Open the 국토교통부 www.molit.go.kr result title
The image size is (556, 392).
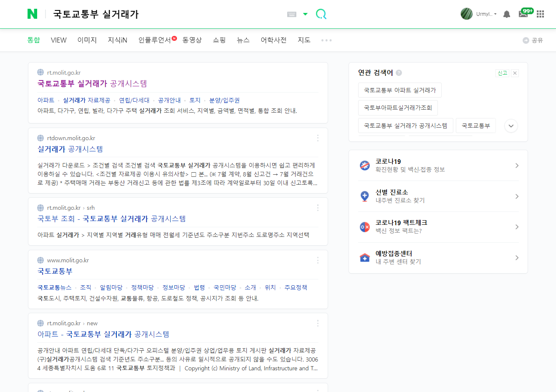pyautogui.click(x=55, y=271)
